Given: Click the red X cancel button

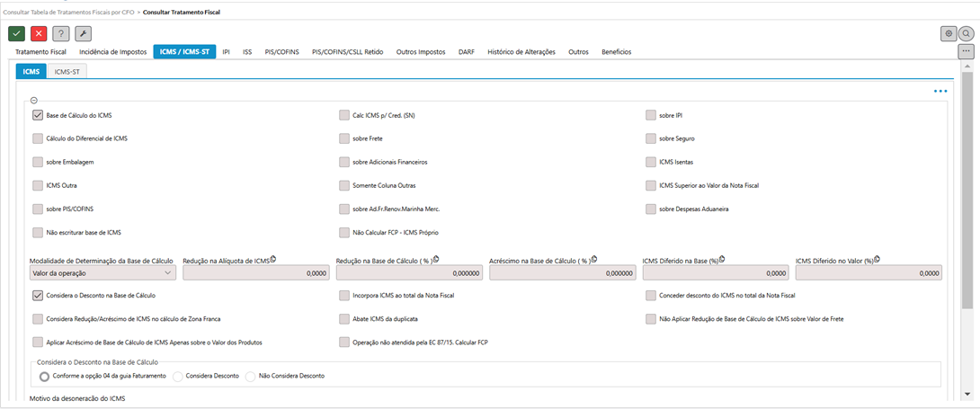Looking at the screenshot, I should pyautogui.click(x=39, y=33).
